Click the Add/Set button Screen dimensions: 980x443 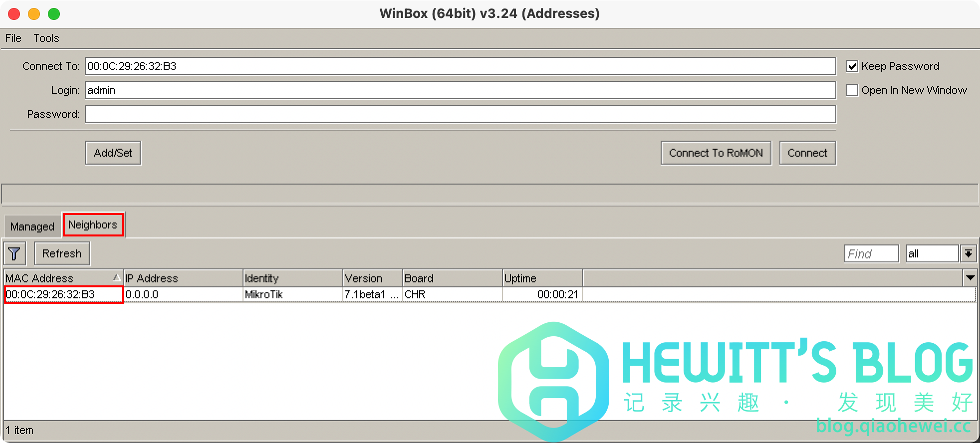(113, 153)
